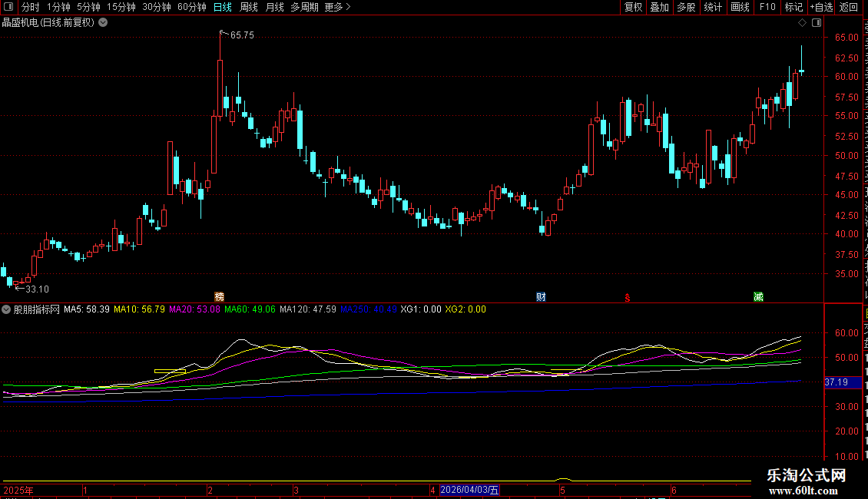Switch to the 1分钟 timeframe
The image size is (868, 499).
point(58,7)
